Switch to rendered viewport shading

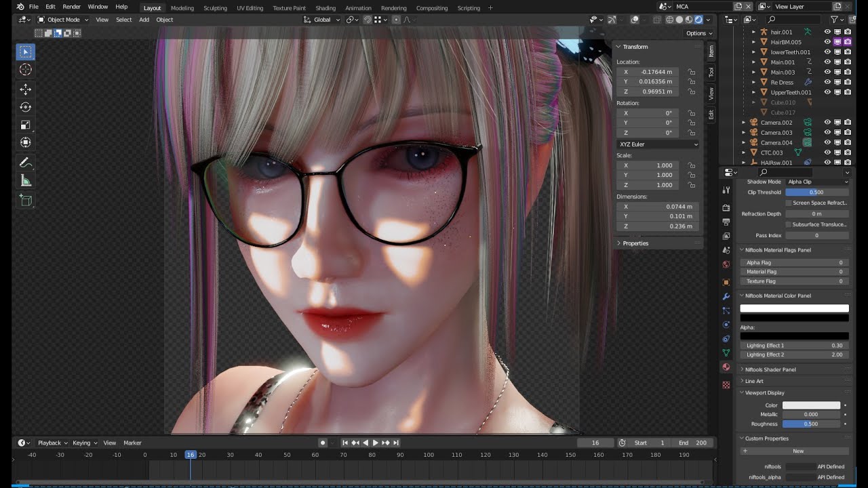coord(698,20)
